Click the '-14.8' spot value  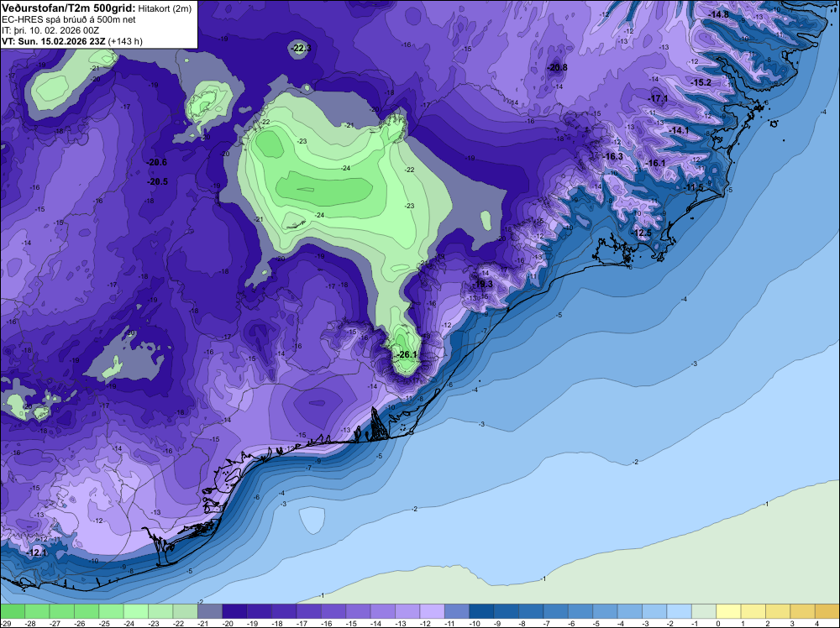tap(718, 14)
